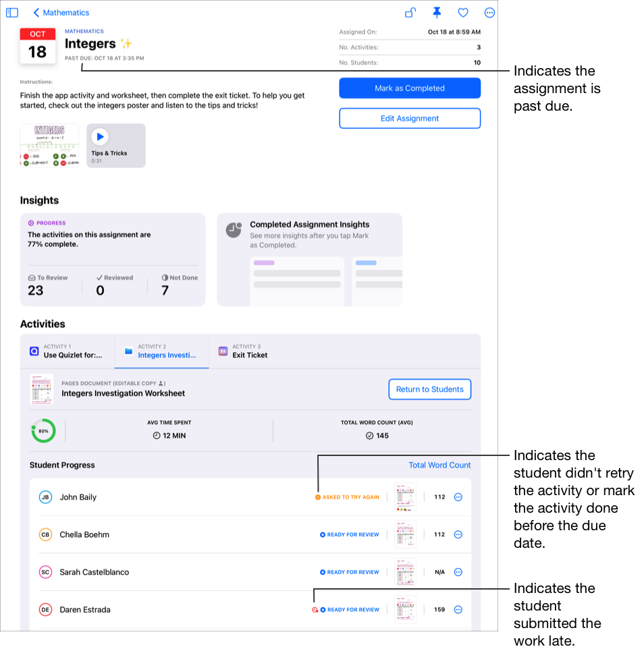
Task: Click Return to Students button
Action: [429, 389]
